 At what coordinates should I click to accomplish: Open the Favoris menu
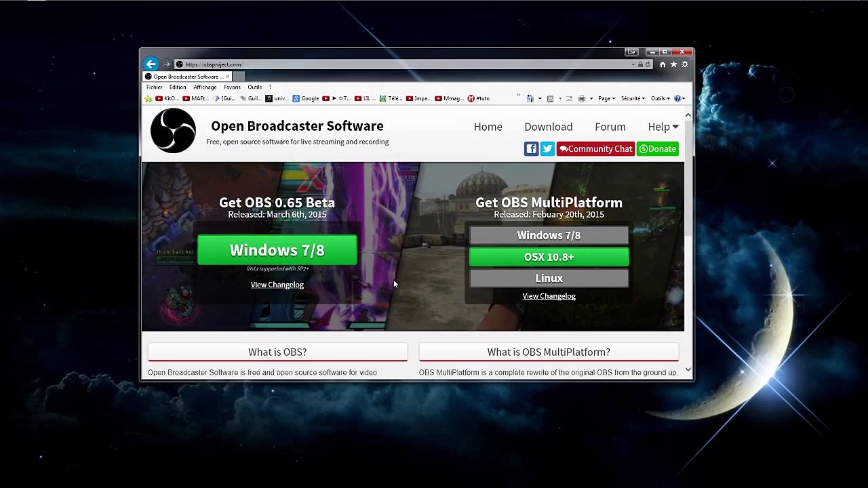tap(232, 87)
